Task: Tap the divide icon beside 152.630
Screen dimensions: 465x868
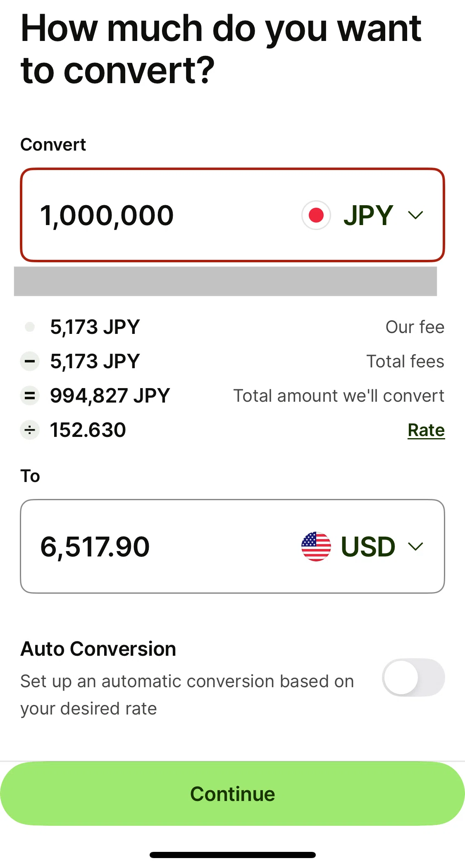Action: tap(30, 430)
